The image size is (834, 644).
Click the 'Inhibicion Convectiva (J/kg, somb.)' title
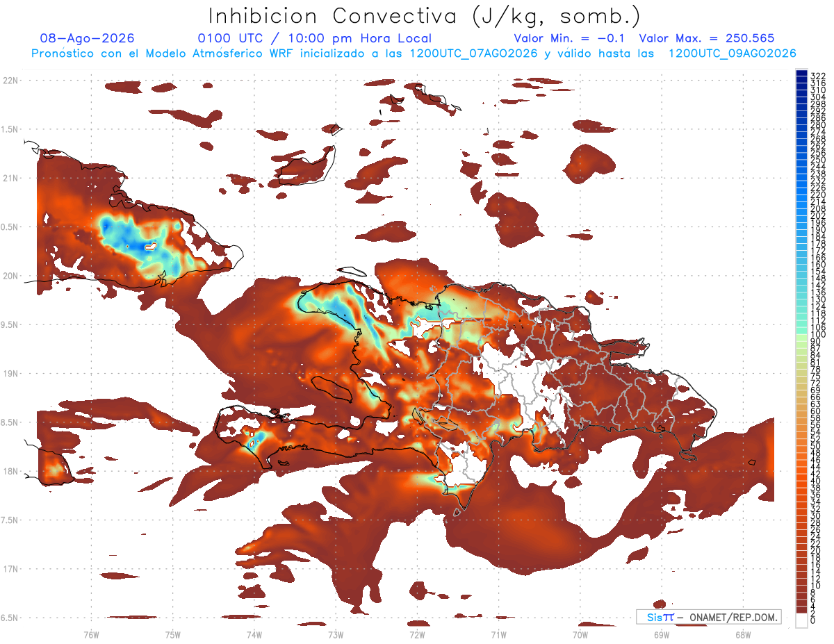click(x=425, y=17)
